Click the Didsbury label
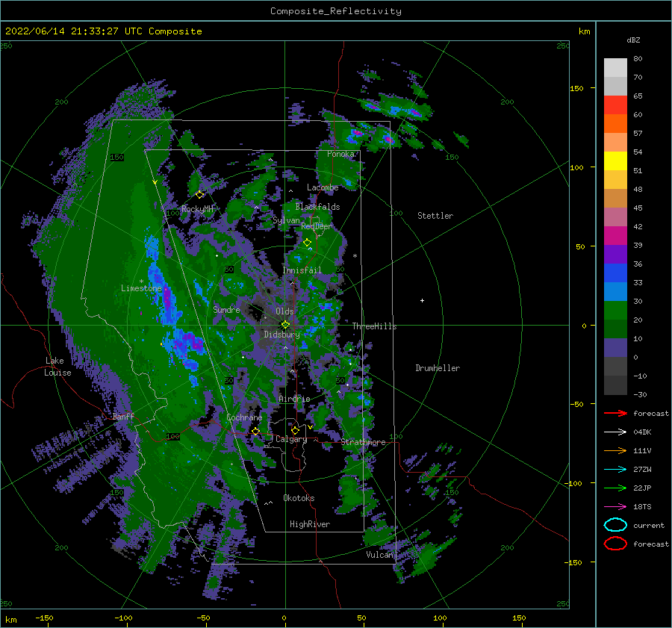The image size is (672, 628). pos(281,335)
